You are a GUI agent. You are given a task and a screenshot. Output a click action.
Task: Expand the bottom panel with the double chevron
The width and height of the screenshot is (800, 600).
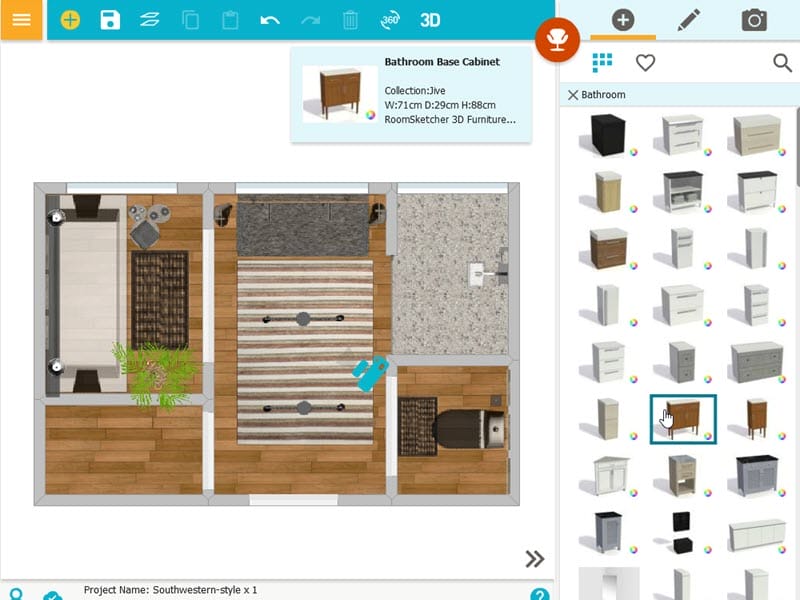(x=535, y=559)
